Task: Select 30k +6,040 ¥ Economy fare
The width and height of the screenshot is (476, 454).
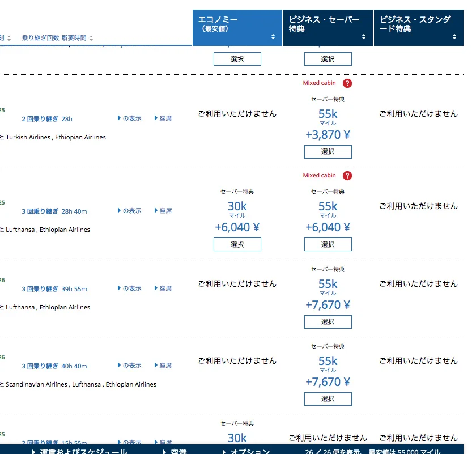Action: 237,244
